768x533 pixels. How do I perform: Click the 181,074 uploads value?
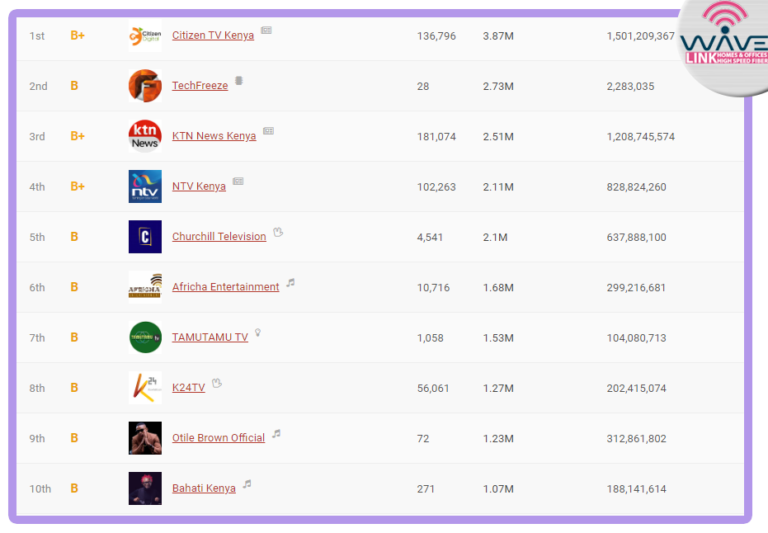436,137
